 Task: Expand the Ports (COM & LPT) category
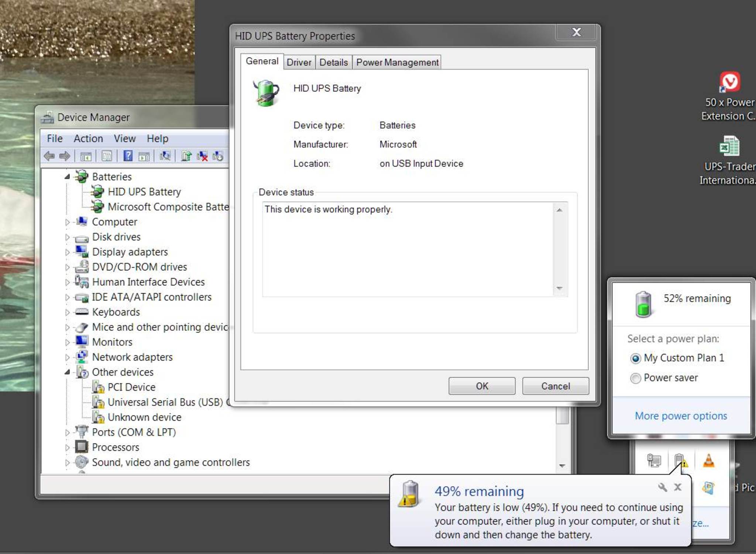click(x=67, y=432)
